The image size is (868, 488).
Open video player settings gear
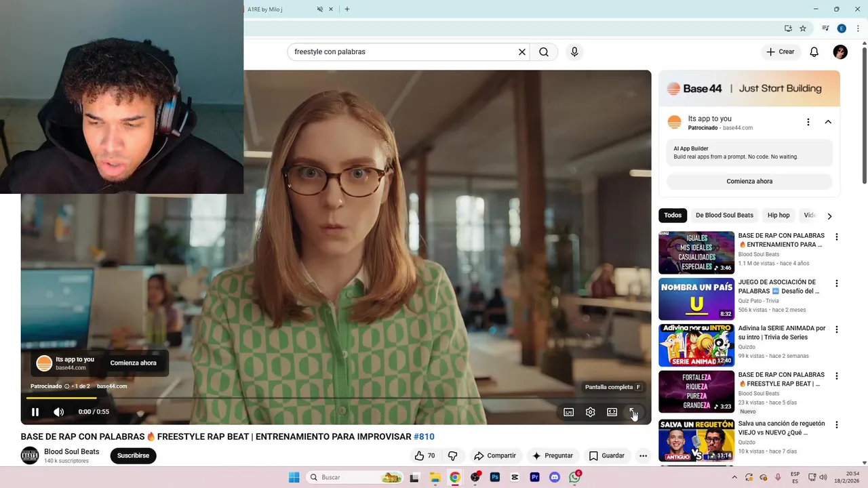pyautogui.click(x=591, y=412)
